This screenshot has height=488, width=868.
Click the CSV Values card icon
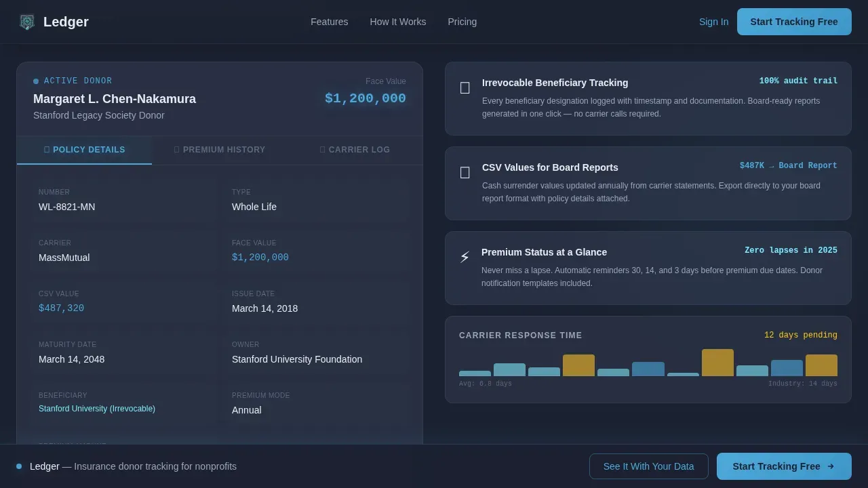click(x=465, y=173)
